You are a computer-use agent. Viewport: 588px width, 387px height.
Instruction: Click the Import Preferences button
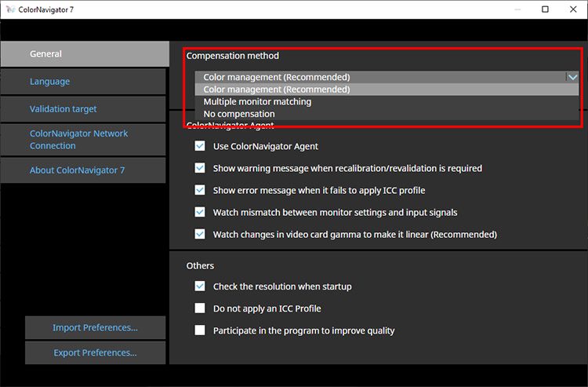point(95,327)
